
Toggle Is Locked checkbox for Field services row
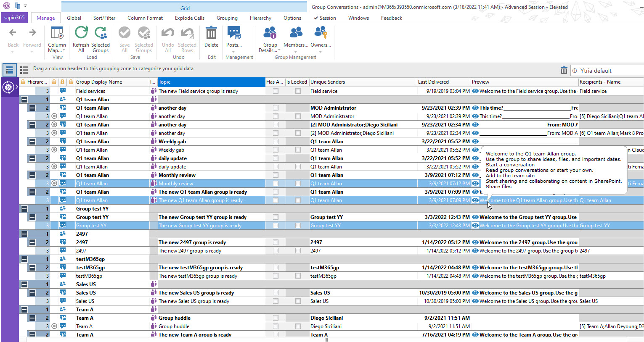point(298,91)
